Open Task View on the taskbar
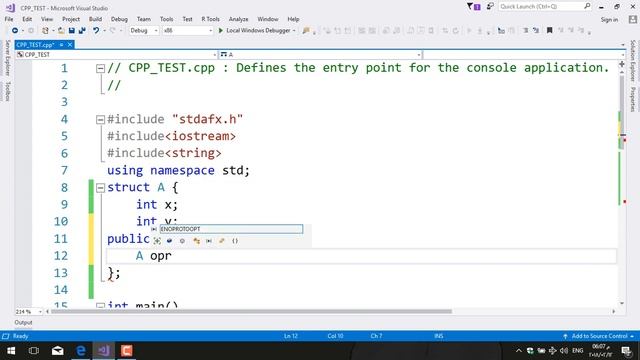This screenshot has width=640, height=360. (x=34, y=351)
